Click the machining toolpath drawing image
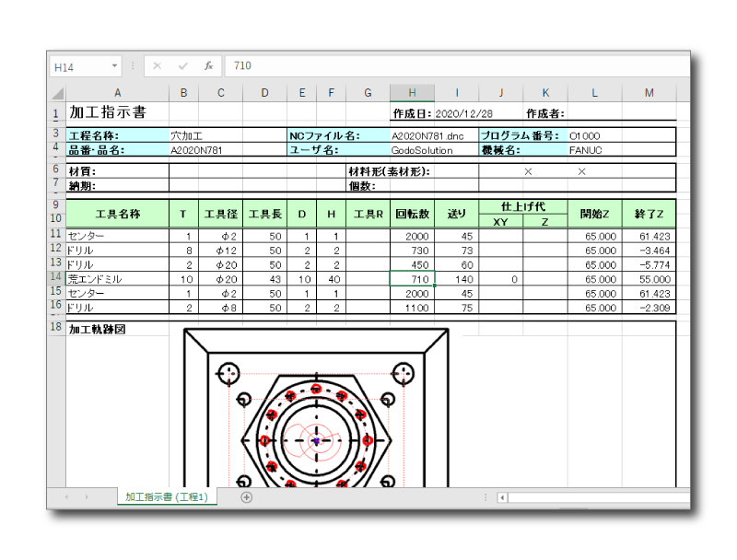This screenshot has width=737, height=560. pos(316,407)
